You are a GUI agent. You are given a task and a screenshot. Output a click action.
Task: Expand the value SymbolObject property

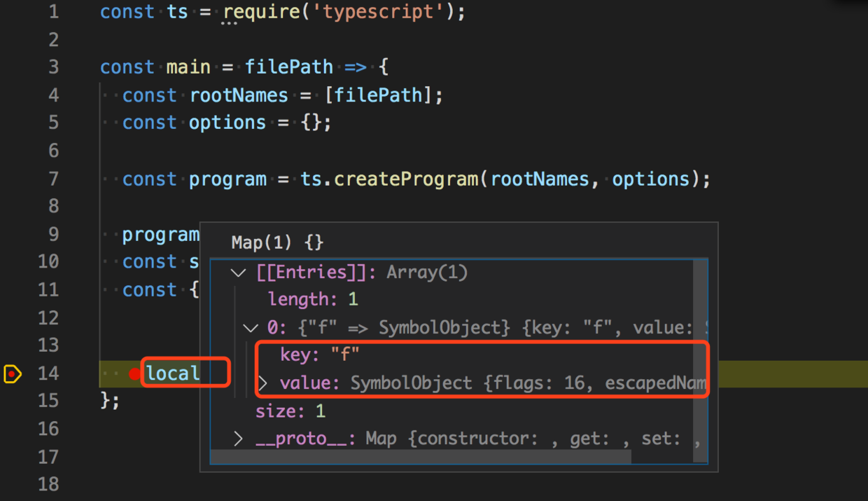click(265, 383)
